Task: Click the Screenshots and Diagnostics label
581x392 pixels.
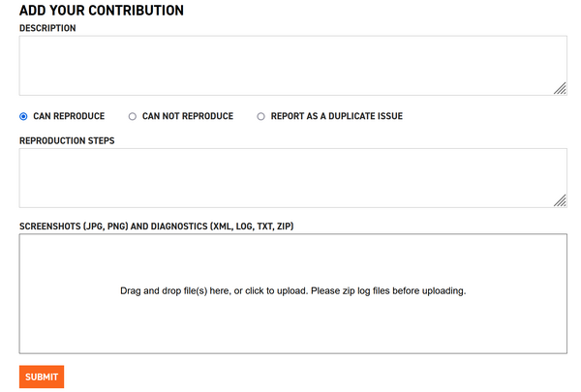Action: point(156,226)
